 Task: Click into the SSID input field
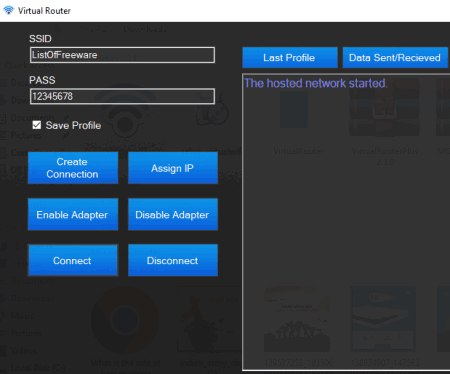pos(122,55)
